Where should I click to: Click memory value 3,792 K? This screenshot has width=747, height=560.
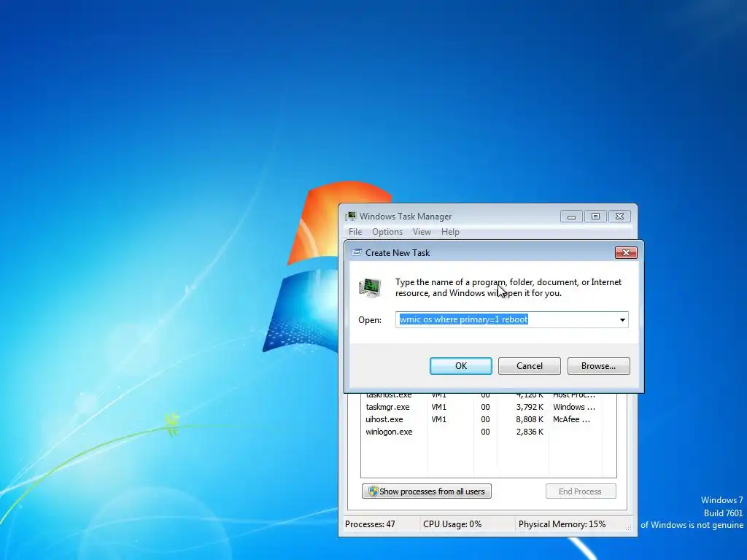pyautogui.click(x=530, y=407)
